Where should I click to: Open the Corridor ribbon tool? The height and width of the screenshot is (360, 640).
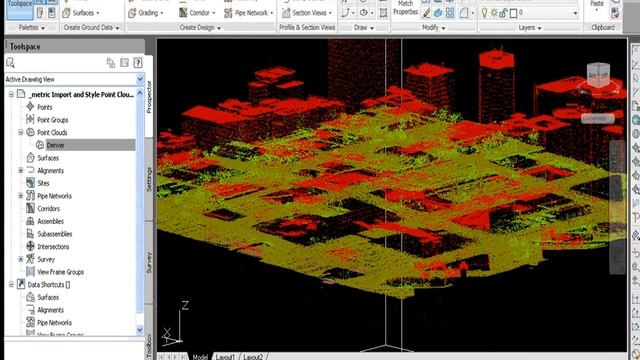pyautogui.click(x=197, y=13)
